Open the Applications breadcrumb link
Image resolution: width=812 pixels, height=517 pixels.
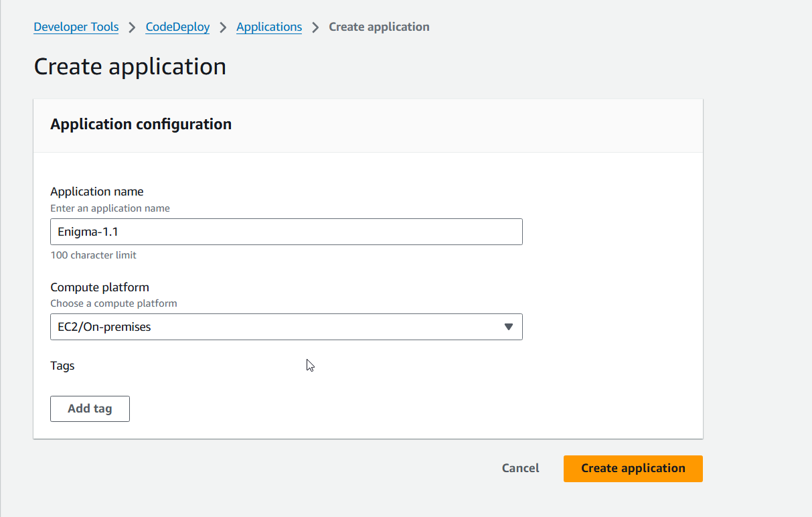(x=269, y=27)
